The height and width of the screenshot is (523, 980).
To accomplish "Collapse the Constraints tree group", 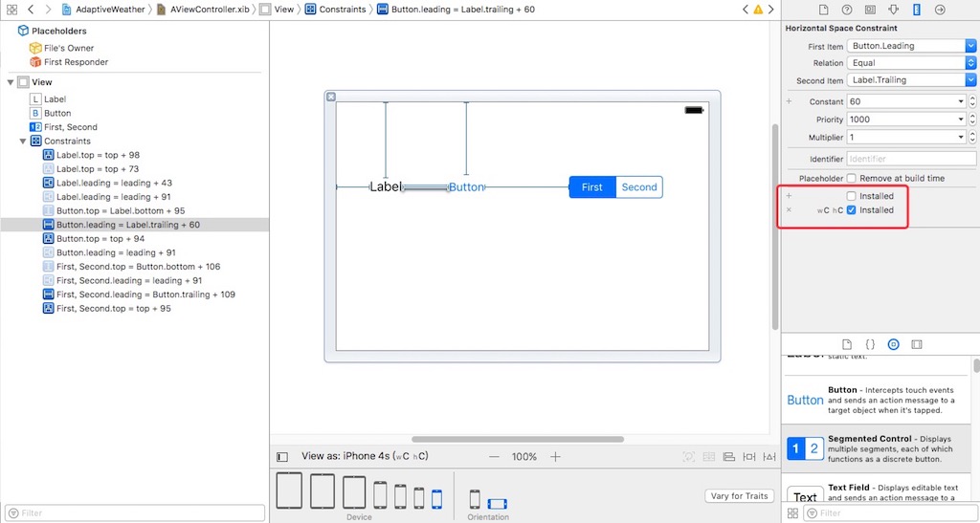I will point(23,141).
